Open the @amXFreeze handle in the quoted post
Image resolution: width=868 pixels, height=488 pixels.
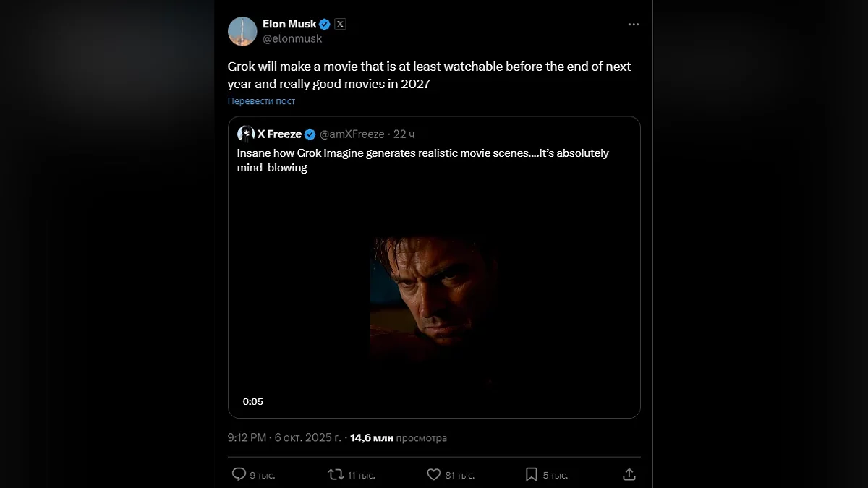[352, 134]
